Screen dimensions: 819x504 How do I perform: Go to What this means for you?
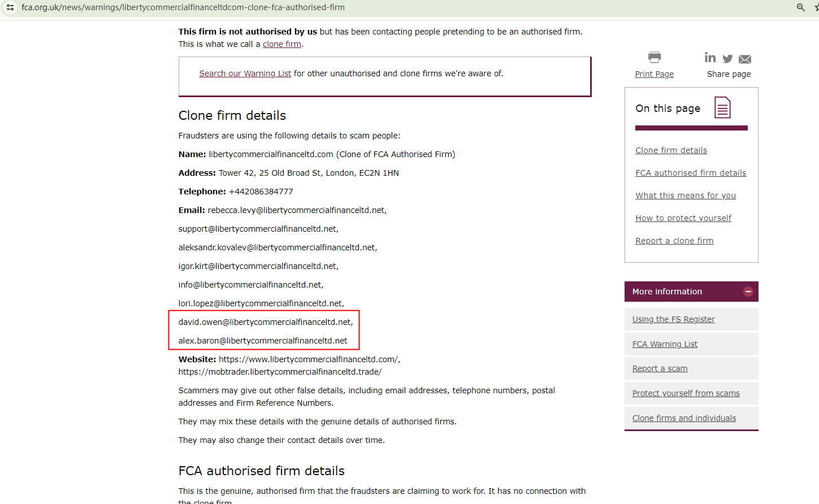click(x=685, y=195)
